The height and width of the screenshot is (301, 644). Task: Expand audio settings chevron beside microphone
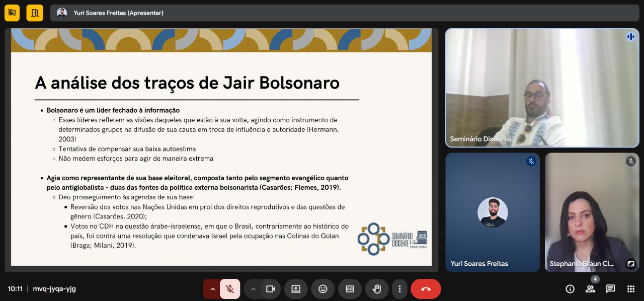(x=212, y=289)
